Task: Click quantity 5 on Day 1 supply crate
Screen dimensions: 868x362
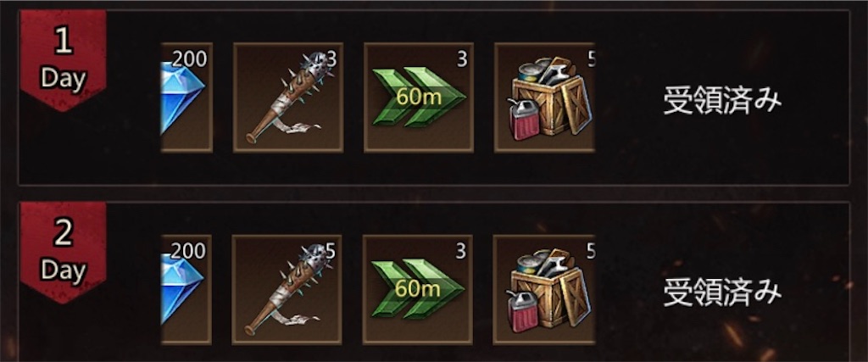Action: pos(591,58)
